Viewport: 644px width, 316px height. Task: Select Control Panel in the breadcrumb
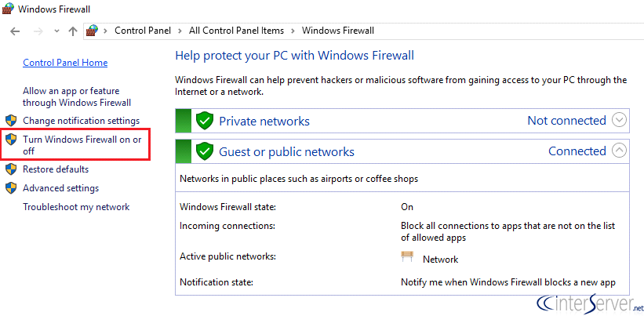tap(143, 31)
